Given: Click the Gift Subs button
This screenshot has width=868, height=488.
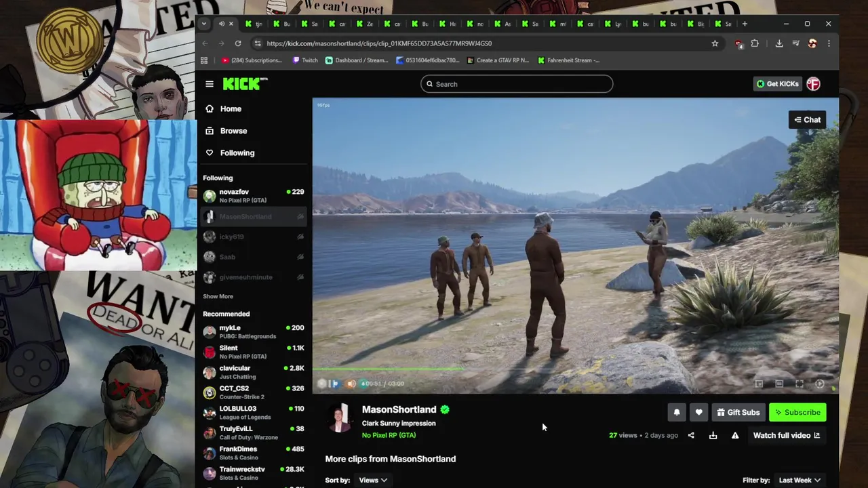Looking at the screenshot, I should [738, 412].
